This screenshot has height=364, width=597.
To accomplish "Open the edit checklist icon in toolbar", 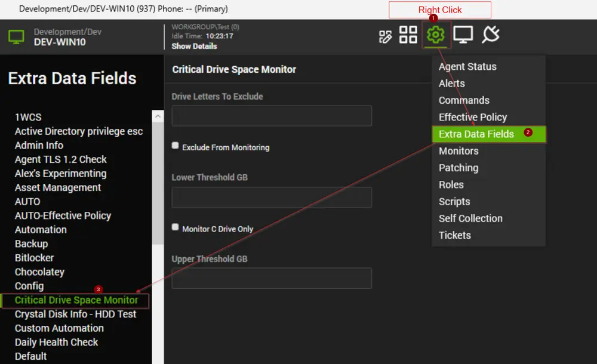I will (x=385, y=36).
